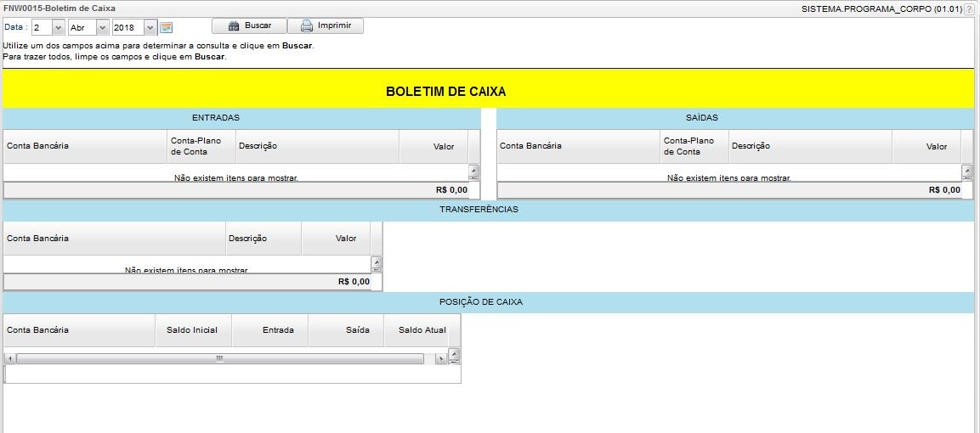Click the help question mark icon
This screenshot has height=433, width=980.
click(x=969, y=8)
